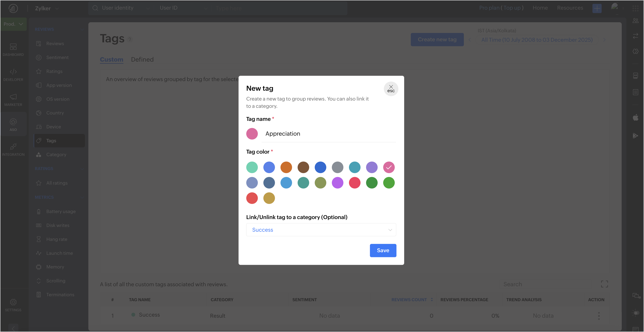Click the Appreciation tag name field
Image resolution: width=644 pixels, height=332 pixels.
(x=328, y=134)
